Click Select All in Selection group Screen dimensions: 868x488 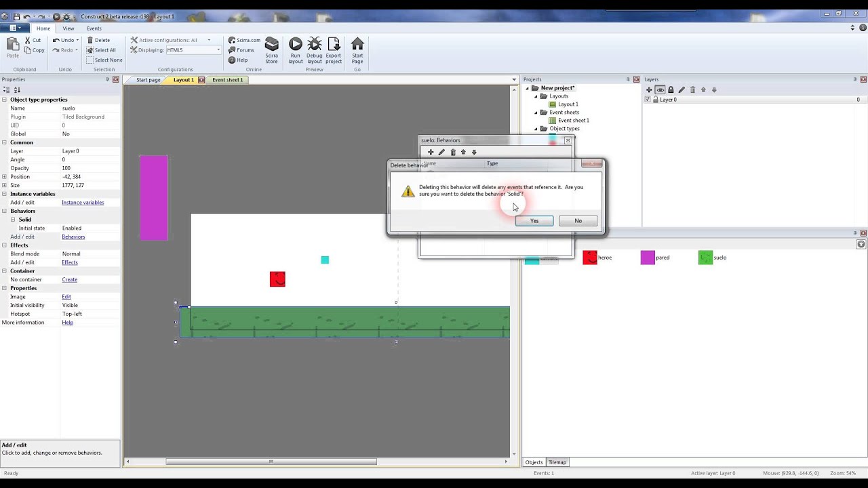coord(101,50)
